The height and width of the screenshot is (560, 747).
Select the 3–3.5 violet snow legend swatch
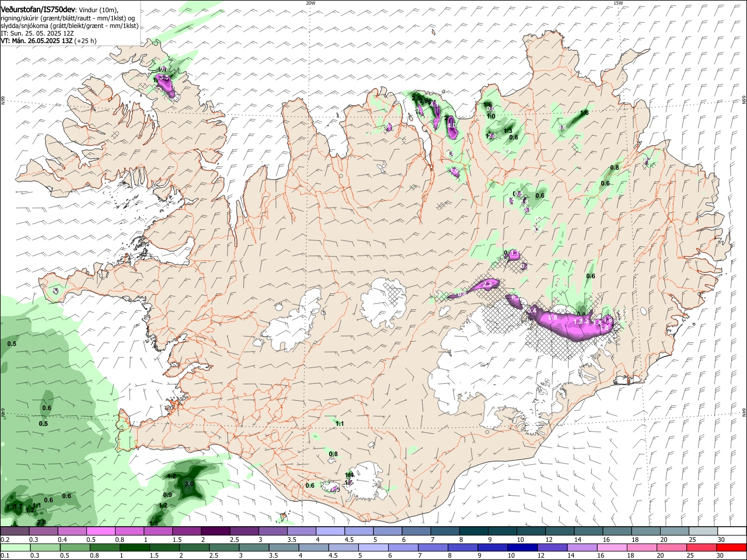point(273,531)
